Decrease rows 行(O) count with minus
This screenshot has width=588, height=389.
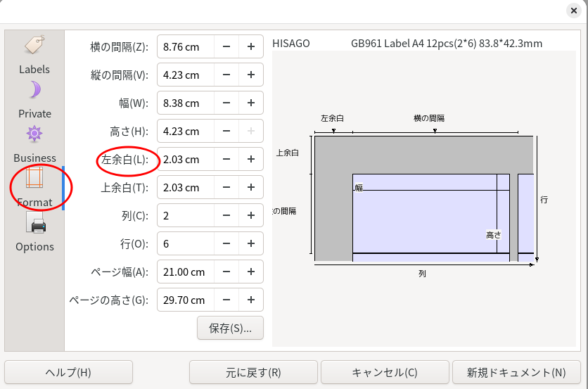226,243
